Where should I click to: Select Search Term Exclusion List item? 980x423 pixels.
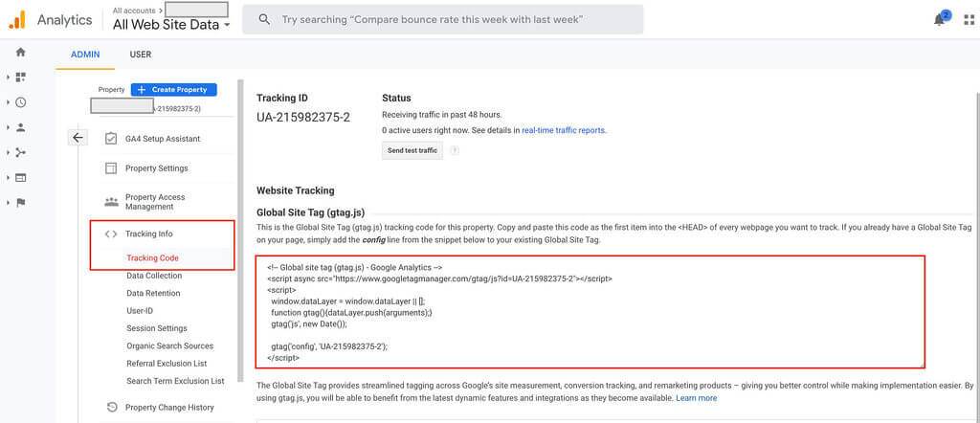click(x=176, y=381)
